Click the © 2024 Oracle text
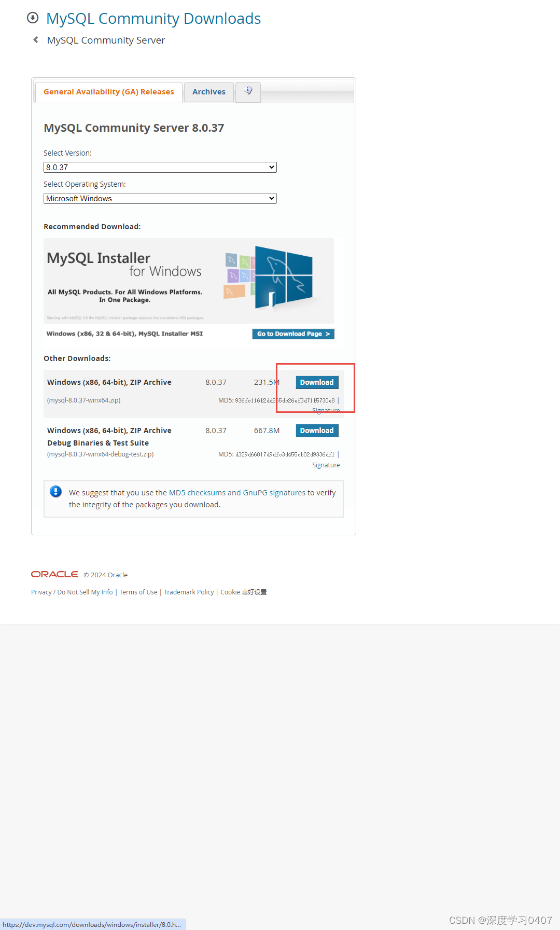This screenshot has height=930, width=560. 106,575
